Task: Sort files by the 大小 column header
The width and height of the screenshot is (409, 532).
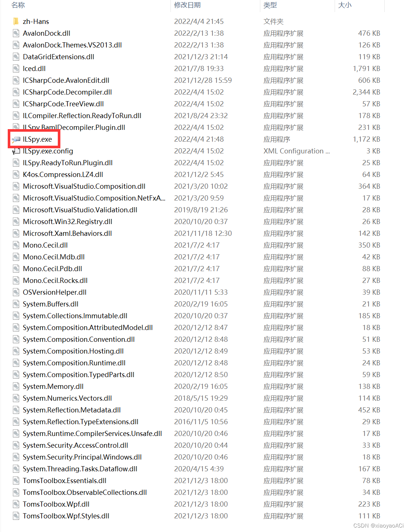Action: 345,5
